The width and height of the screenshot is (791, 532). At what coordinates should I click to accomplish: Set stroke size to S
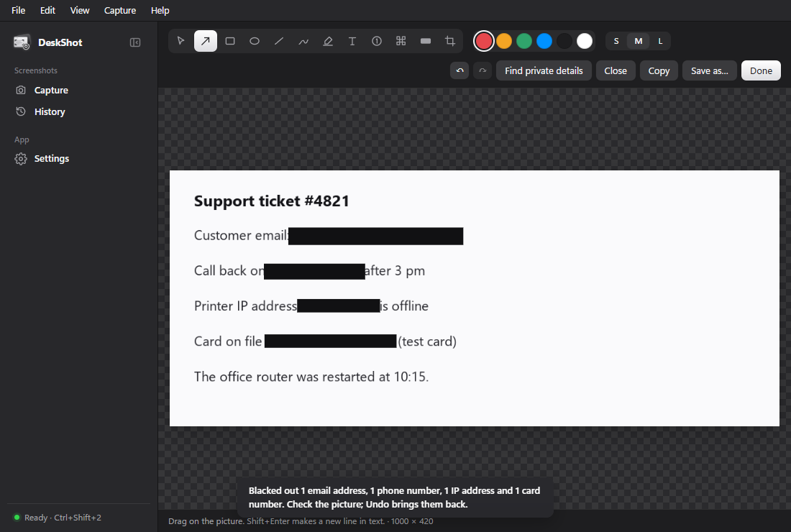click(616, 42)
